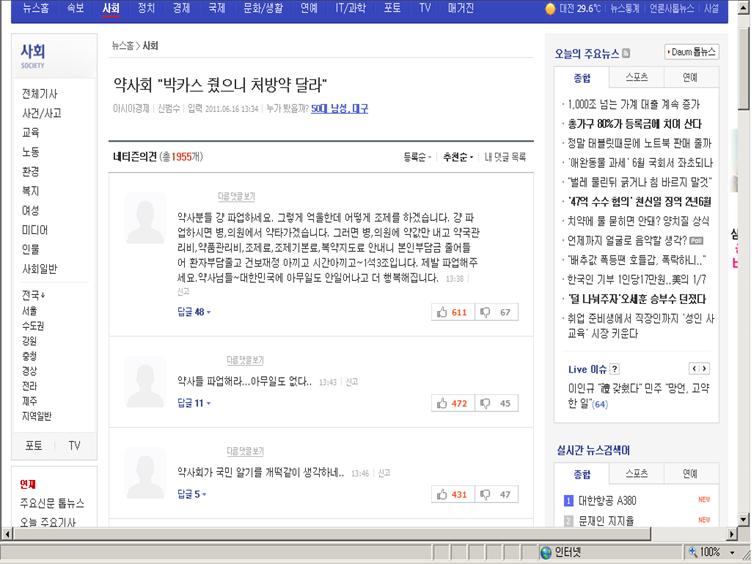Image resolution: width=752 pixels, height=564 pixels.
Task: Click the Live 이슈 question mark help icon
Action: tap(615, 370)
